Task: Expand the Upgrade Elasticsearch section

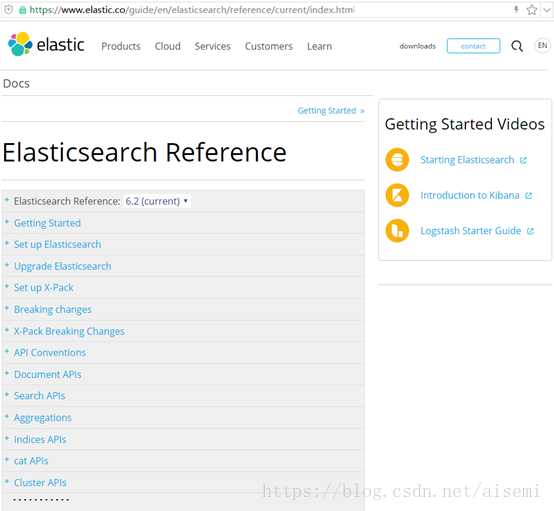Action: click(7, 265)
